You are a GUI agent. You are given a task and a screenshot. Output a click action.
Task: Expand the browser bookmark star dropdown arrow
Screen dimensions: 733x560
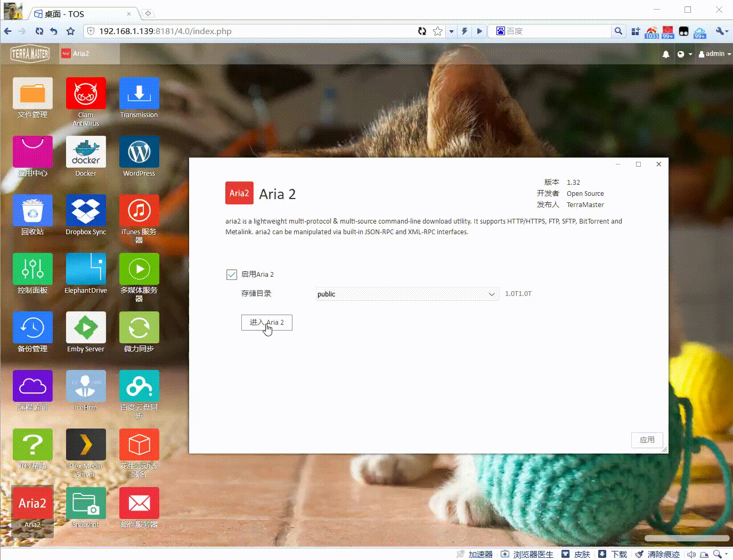pyautogui.click(x=451, y=31)
